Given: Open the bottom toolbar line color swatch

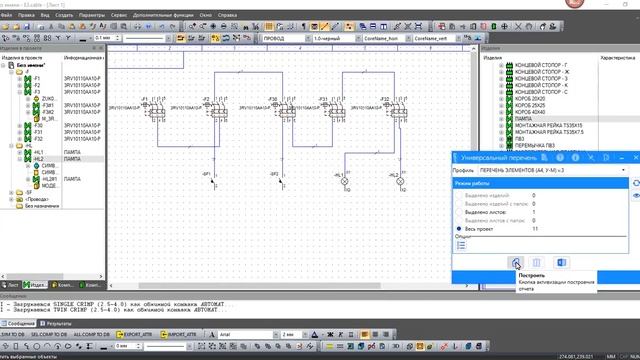Looking at the screenshot, I should pos(104,346).
